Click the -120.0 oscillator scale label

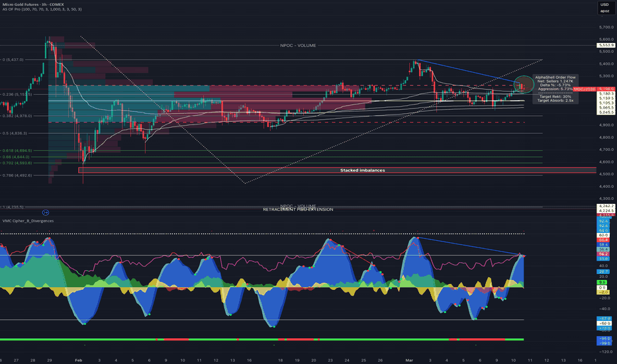point(606,351)
